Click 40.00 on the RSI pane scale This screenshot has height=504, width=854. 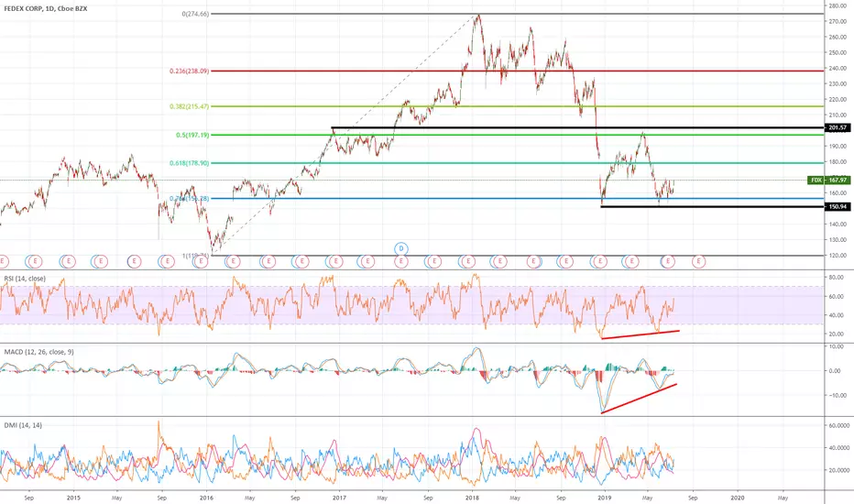click(x=836, y=315)
